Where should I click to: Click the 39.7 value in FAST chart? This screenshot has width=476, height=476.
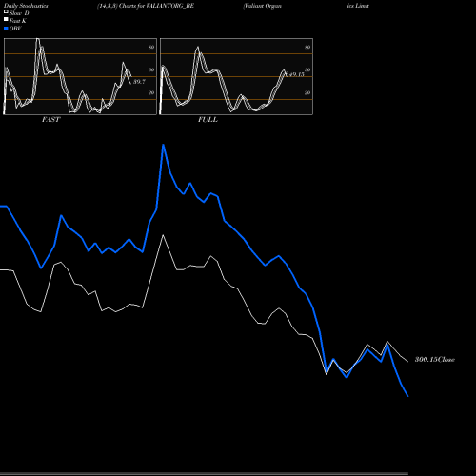point(139,82)
